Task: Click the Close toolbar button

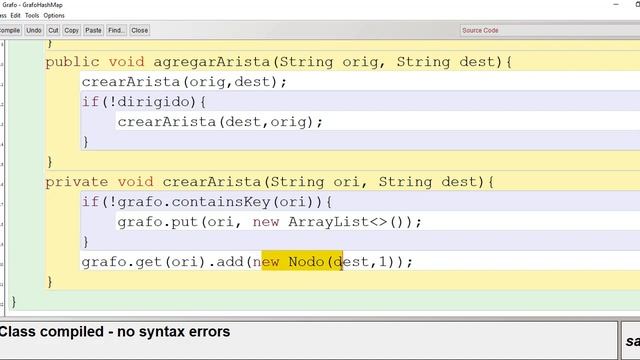Action: pyautogui.click(x=140, y=30)
